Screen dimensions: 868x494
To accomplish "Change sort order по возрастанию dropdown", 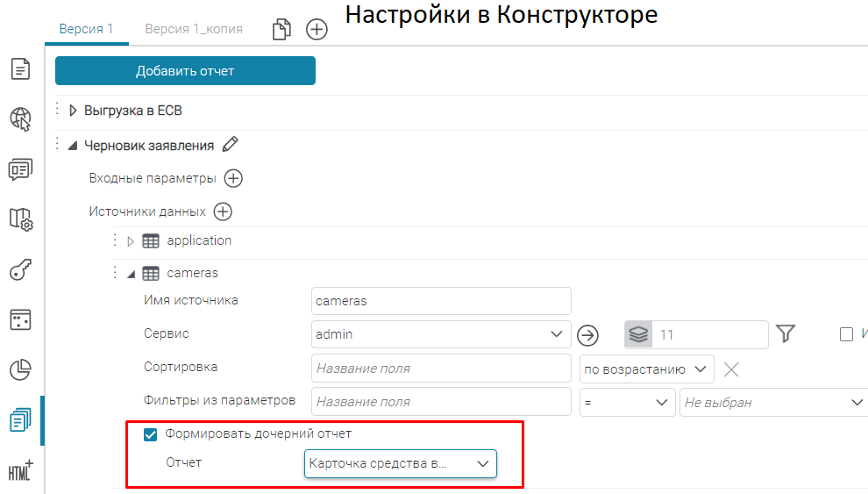I will pyautogui.click(x=646, y=369).
